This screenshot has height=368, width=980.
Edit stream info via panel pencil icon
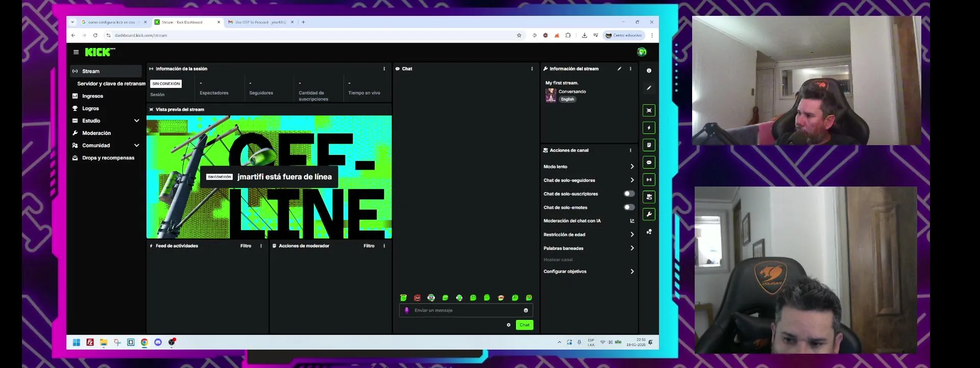click(x=619, y=68)
